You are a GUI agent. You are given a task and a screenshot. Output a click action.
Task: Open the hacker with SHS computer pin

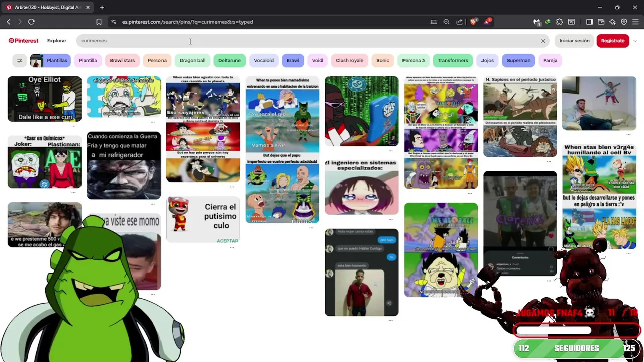coord(361,111)
